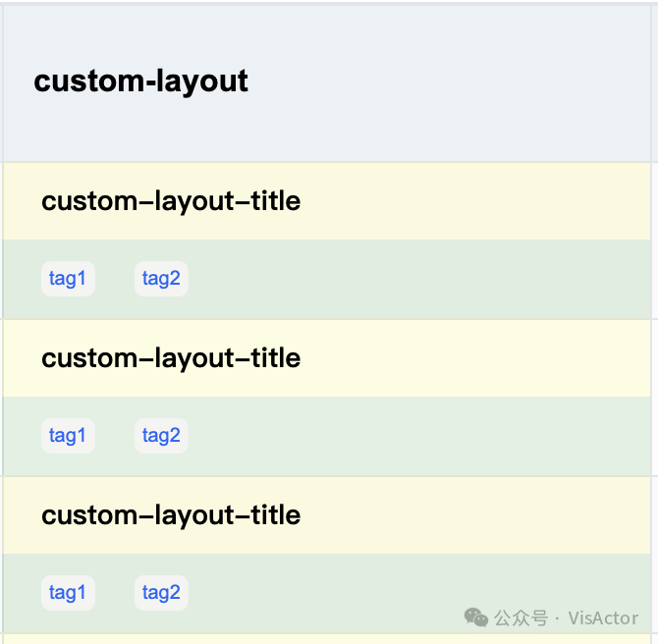Click the green tag strip of row one

pyautogui.click(x=412, y=280)
